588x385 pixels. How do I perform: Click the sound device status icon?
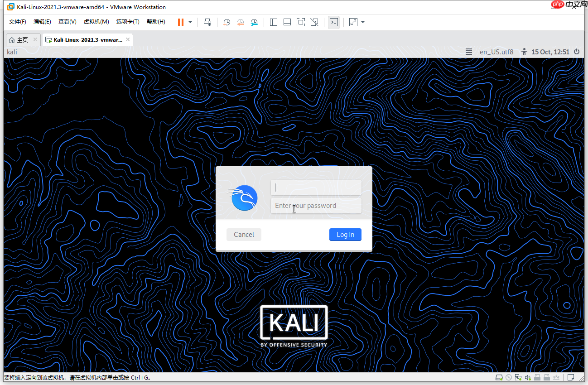pos(528,377)
